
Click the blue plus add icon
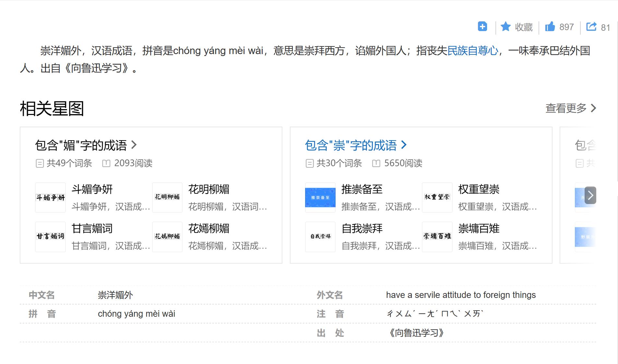click(482, 27)
